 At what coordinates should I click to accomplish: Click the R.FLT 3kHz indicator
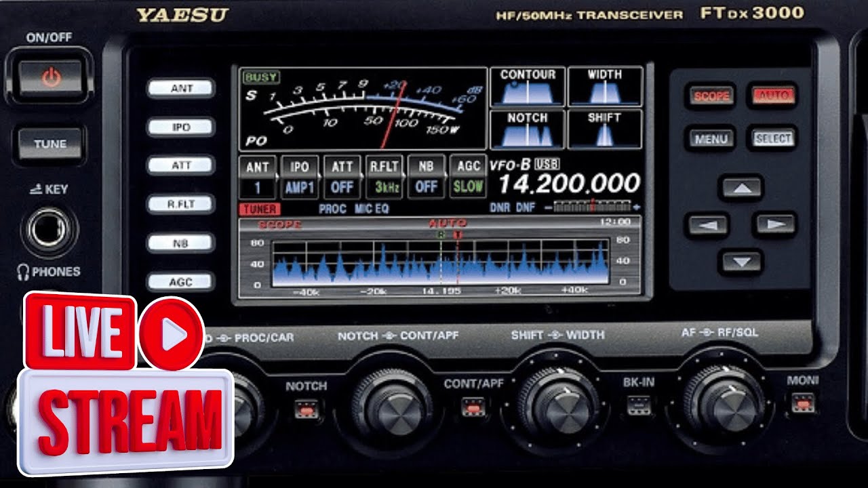coord(384,178)
